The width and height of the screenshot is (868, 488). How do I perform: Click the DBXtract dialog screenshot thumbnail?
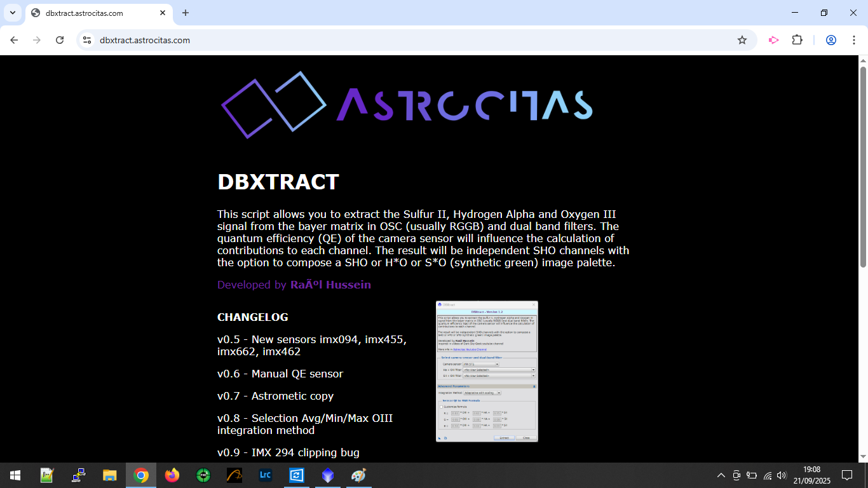pos(487,371)
